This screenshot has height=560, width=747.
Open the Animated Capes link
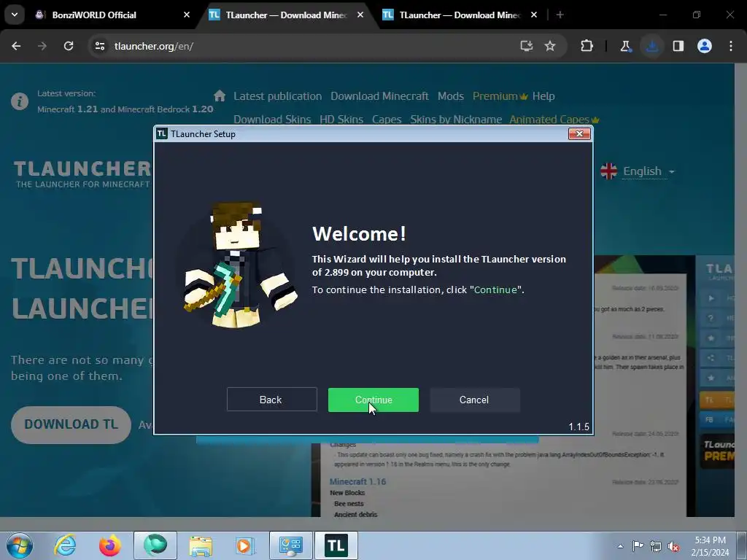[x=554, y=119]
